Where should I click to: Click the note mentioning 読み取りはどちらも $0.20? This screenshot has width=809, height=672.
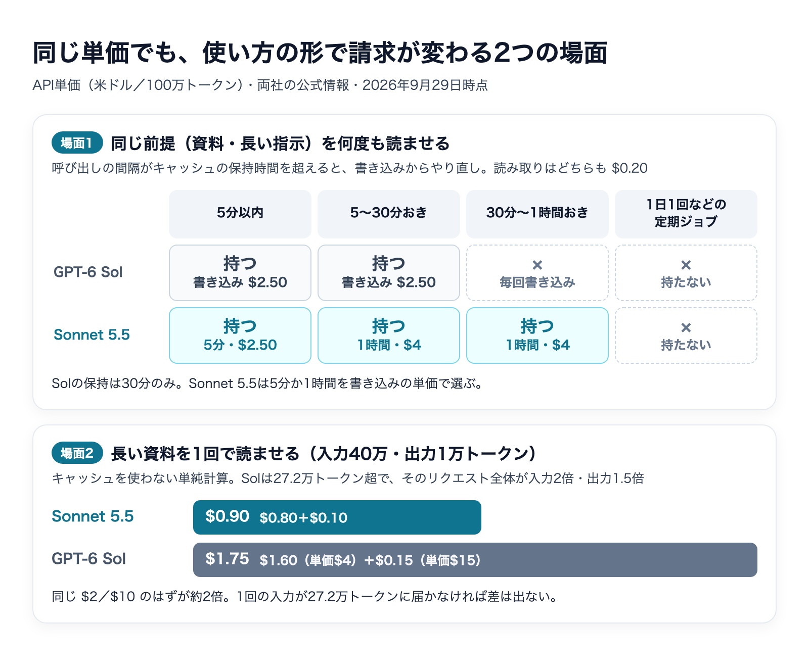point(350,168)
